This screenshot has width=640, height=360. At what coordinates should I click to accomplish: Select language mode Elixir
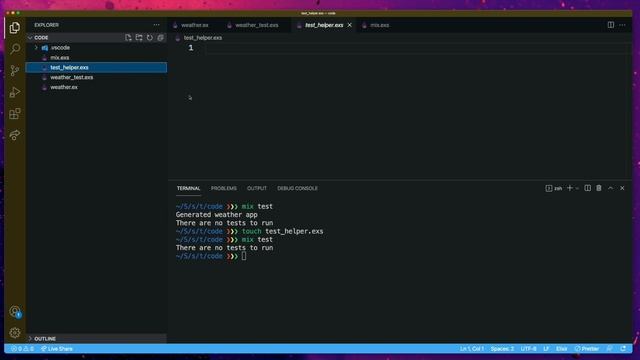pyautogui.click(x=562, y=349)
